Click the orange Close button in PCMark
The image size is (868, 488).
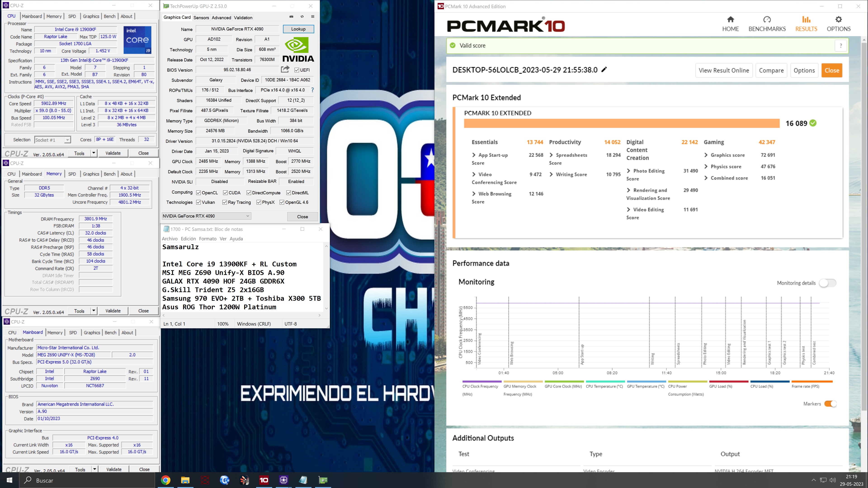coord(832,70)
